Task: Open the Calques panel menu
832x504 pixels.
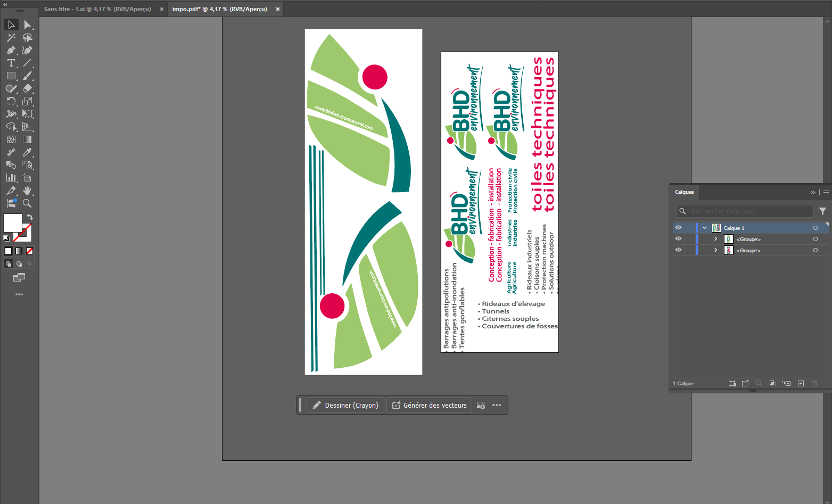Action: click(x=826, y=192)
